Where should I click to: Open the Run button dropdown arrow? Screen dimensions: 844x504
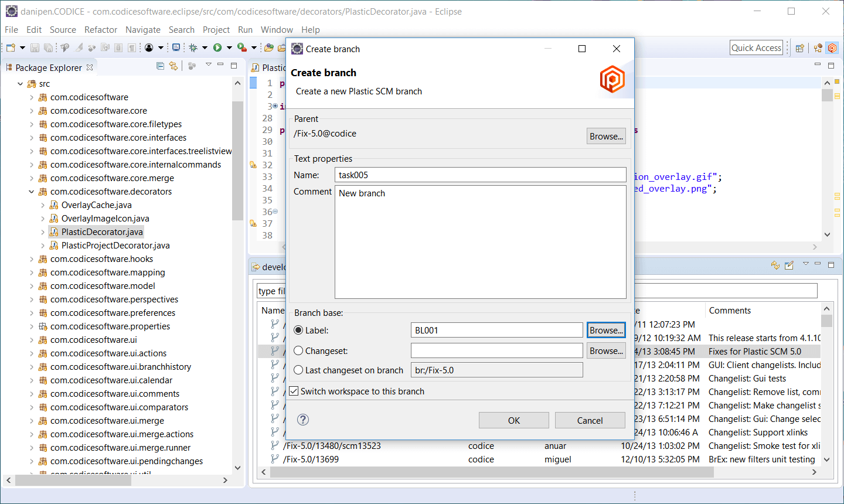tap(229, 47)
